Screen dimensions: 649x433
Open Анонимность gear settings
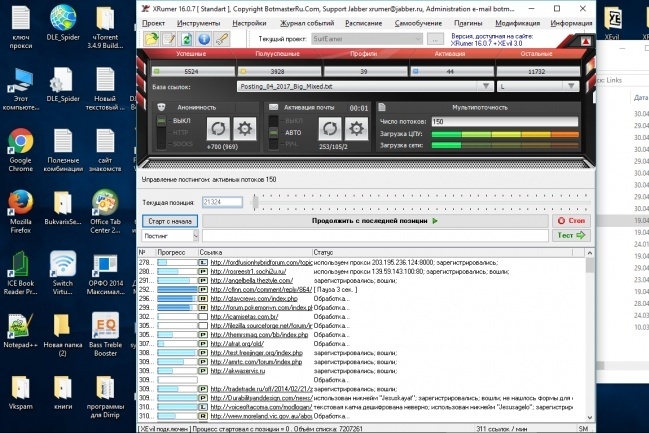245,129
